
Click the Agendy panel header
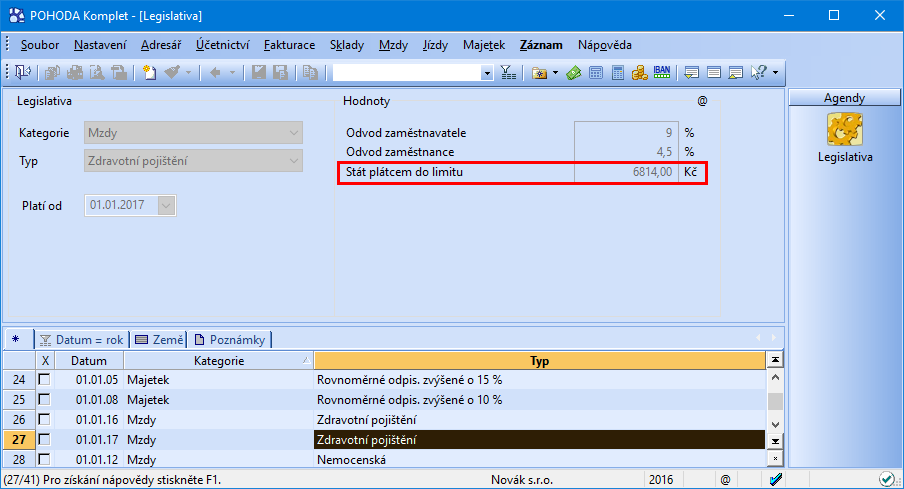coord(844,98)
